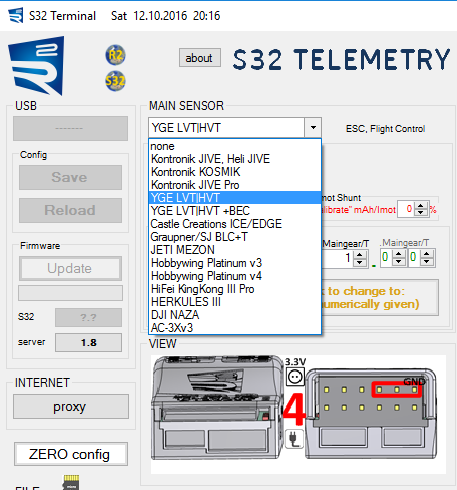Increase the mAh/Imot percent spinner
Screen dimensions: 457x490
coord(421,206)
